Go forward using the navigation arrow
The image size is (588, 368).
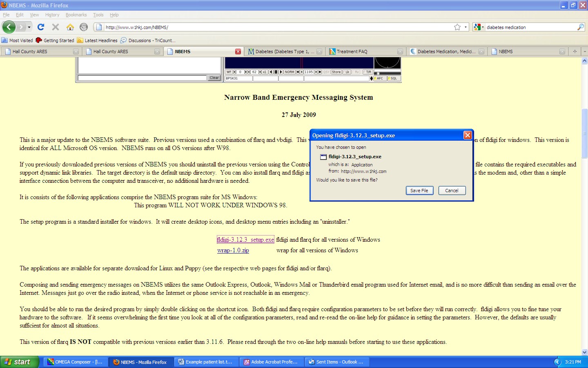[21, 27]
